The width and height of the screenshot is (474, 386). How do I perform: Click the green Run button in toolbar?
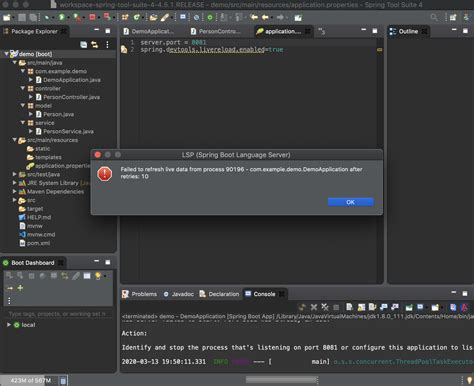click(x=62, y=17)
